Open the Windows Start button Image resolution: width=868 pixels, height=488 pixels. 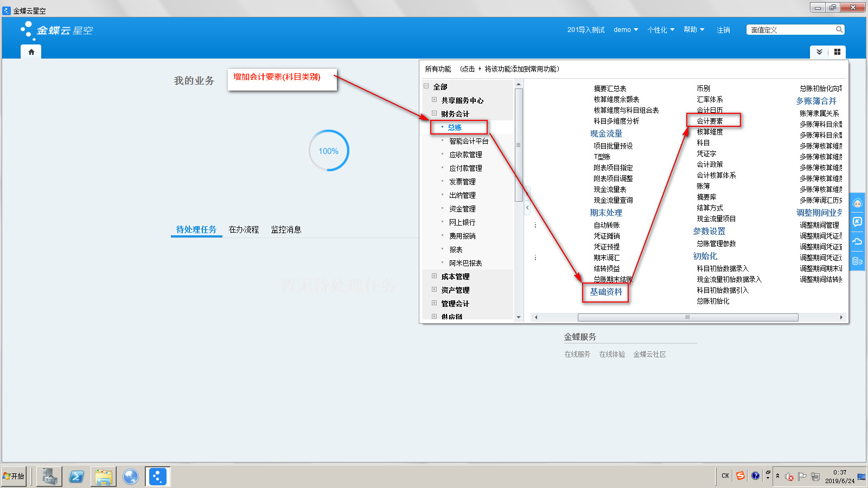[14, 476]
